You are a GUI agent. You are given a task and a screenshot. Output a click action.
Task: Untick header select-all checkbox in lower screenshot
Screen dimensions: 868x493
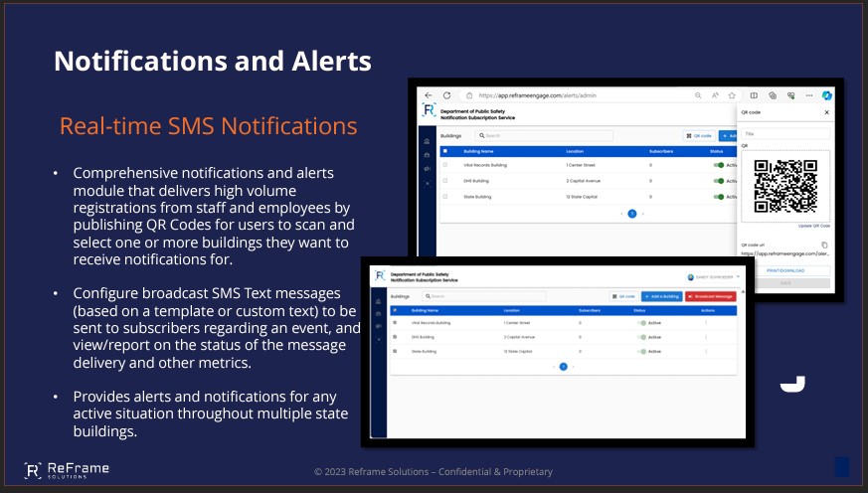coord(395,310)
